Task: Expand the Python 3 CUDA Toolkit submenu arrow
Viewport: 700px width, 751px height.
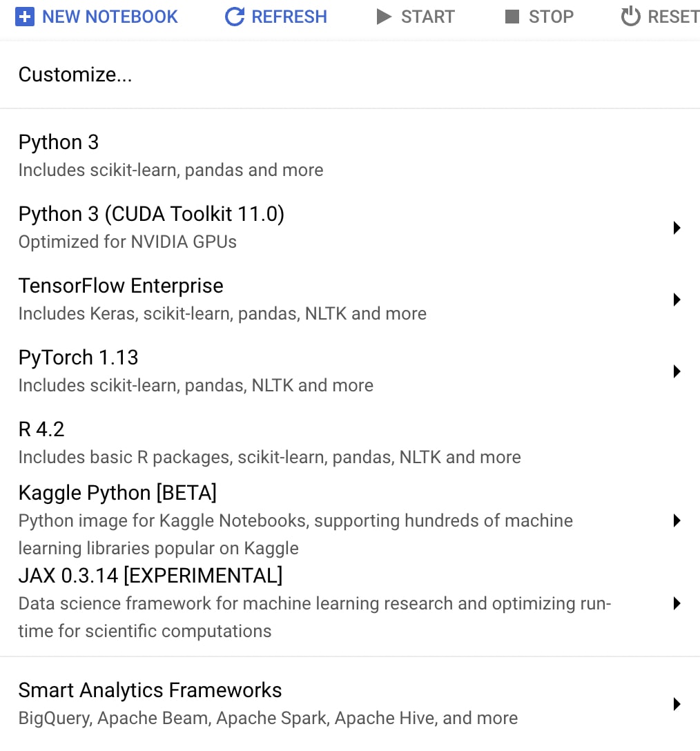Action: click(677, 228)
